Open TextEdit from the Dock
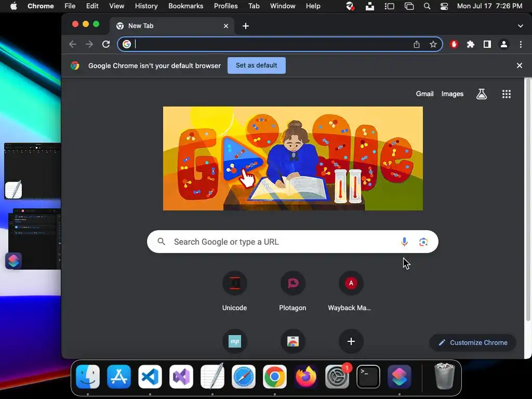Viewport: 532px width, 399px height. pyautogui.click(x=212, y=376)
